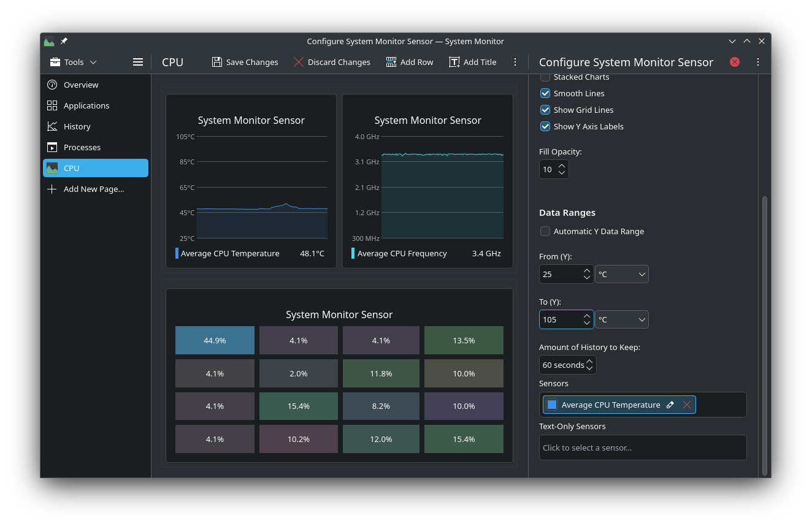Click the Add Row icon
This screenshot has width=812, height=526.
[x=391, y=62]
